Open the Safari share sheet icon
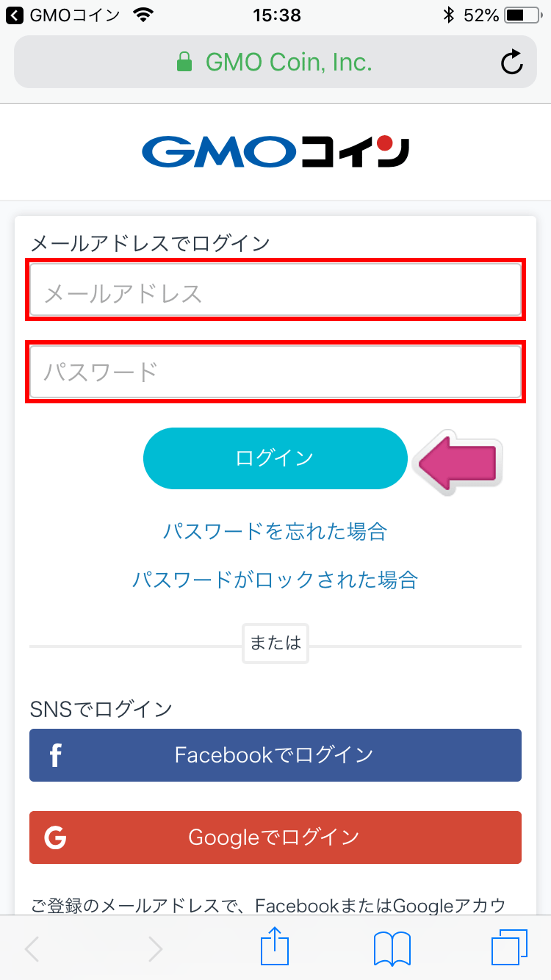The image size is (551, 980). pos(275,947)
